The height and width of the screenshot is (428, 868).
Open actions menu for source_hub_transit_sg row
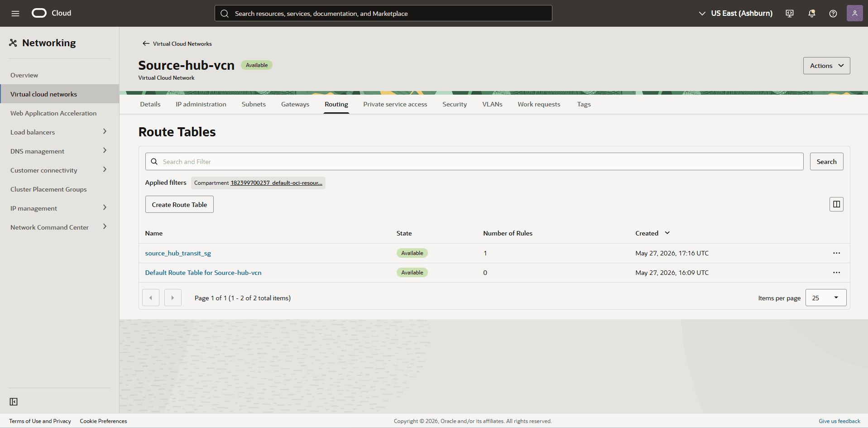pyautogui.click(x=836, y=253)
